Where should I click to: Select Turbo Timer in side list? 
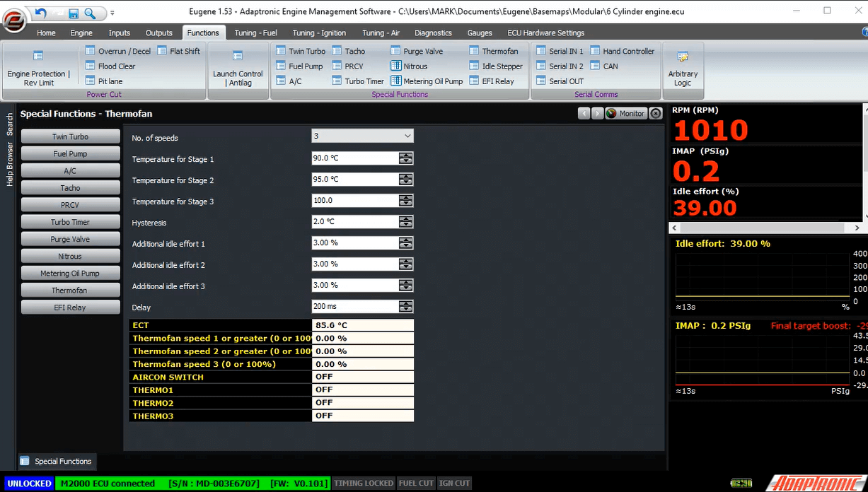coord(70,222)
